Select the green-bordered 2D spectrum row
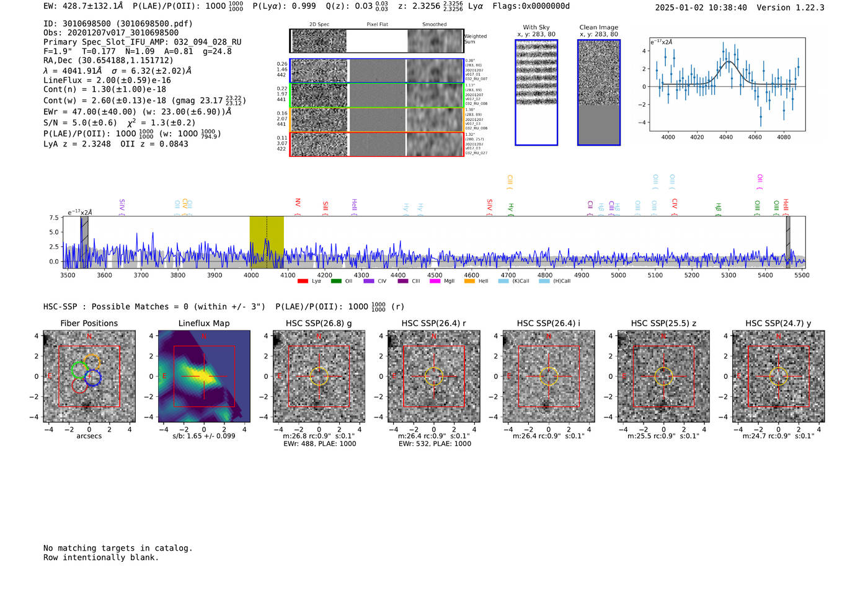Screen dimensions: 868x591 [376, 96]
